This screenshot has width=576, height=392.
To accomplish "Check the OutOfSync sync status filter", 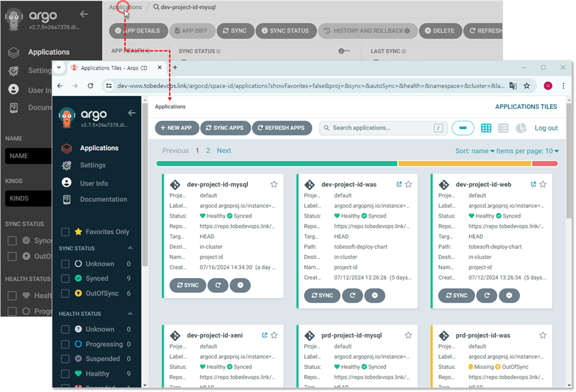I will [x=65, y=293].
